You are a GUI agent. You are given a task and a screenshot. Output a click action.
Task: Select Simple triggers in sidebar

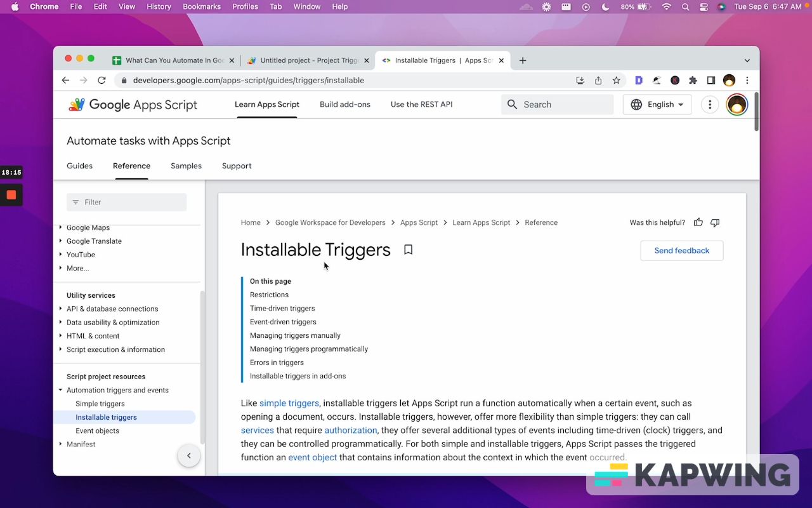coord(100,404)
